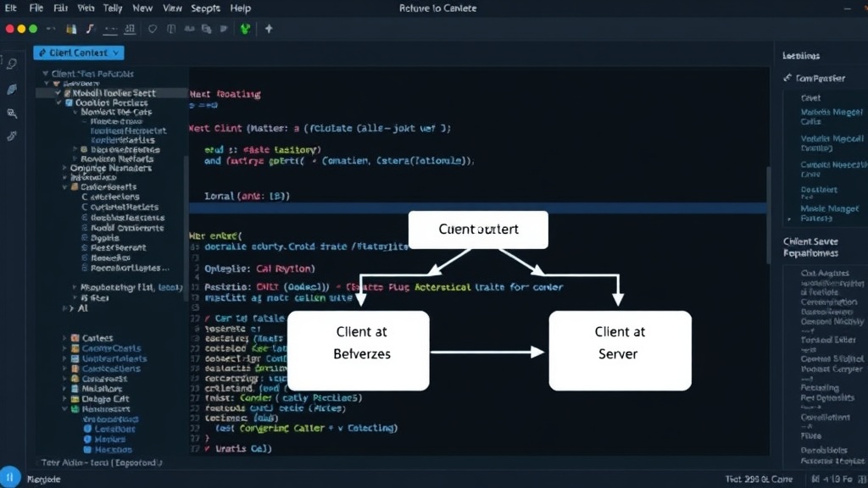Screen dimensions: 868x488
Task: Toggle the checkmark beside the highlighted tree row
Action: (58, 93)
